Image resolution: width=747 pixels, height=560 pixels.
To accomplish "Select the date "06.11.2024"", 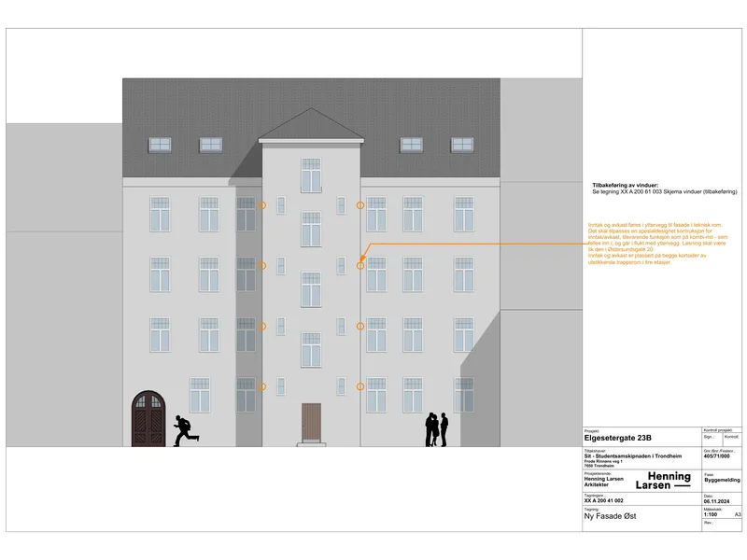I will [x=716, y=501].
